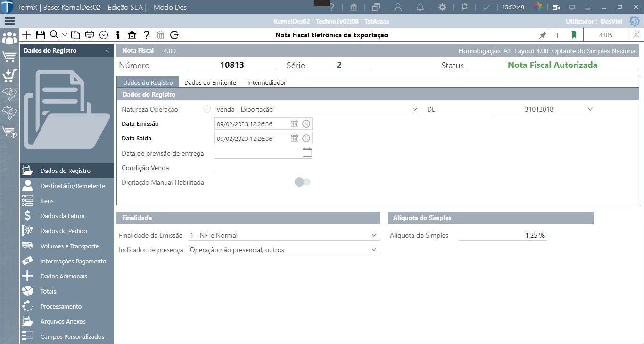Click the exit arrow icon in toolbar
The width and height of the screenshot is (644, 344).
pyautogui.click(x=174, y=35)
